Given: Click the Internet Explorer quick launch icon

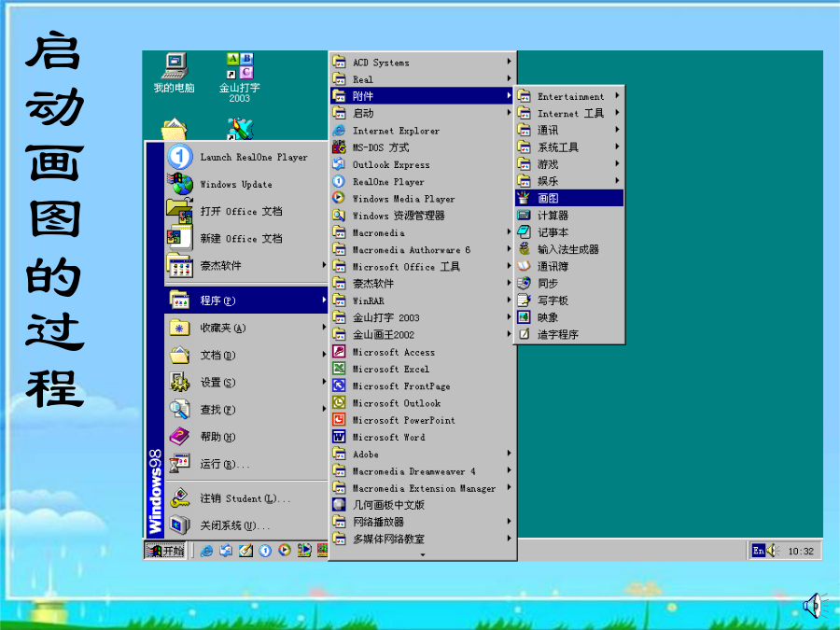Looking at the screenshot, I should point(206,550).
